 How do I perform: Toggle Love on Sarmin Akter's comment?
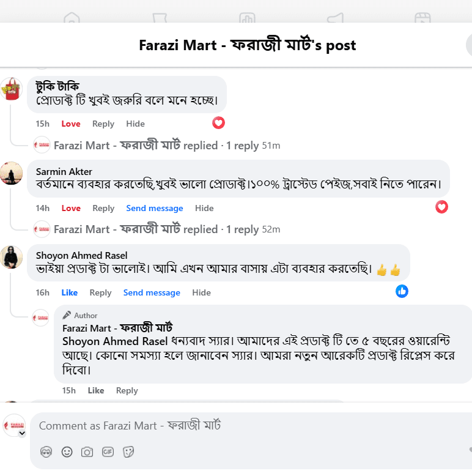tap(71, 208)
